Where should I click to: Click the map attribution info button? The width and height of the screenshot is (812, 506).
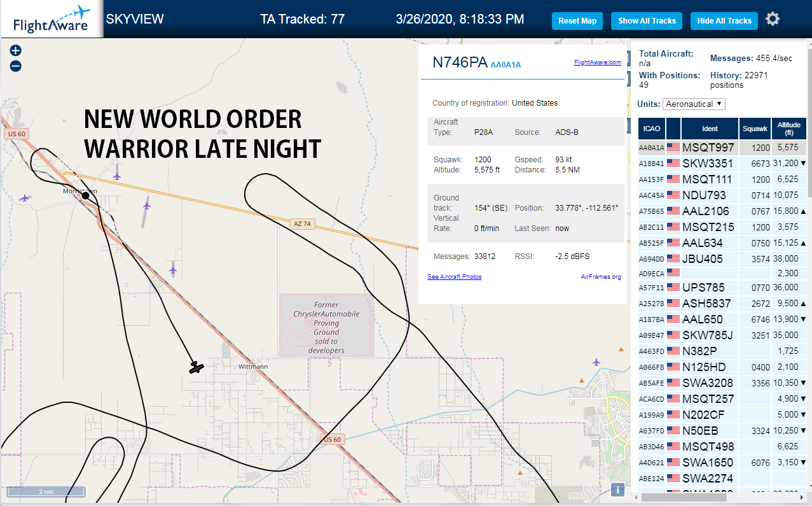point(616,489)
